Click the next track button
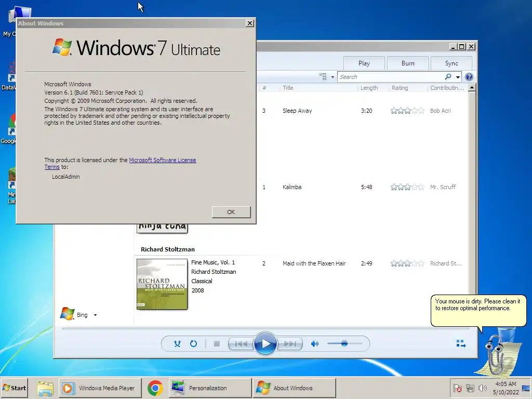Viewport: 532px width, 399px height. point(289,344)
